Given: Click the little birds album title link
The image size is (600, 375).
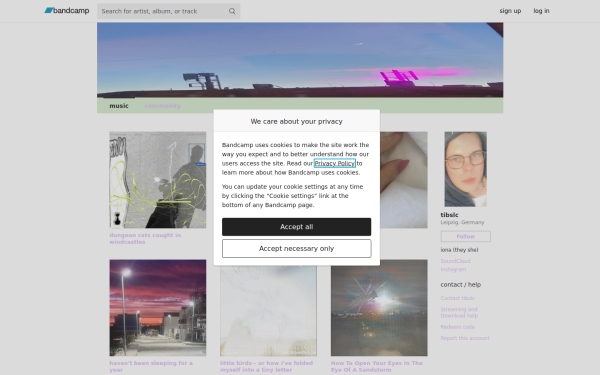Looking at the screenshot, I should coord(266,366).
